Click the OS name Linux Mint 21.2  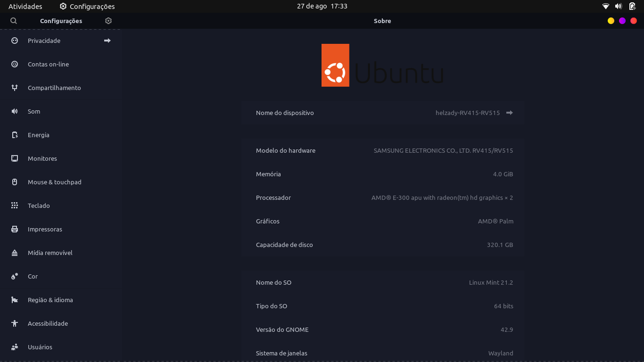tap(491, 282)
